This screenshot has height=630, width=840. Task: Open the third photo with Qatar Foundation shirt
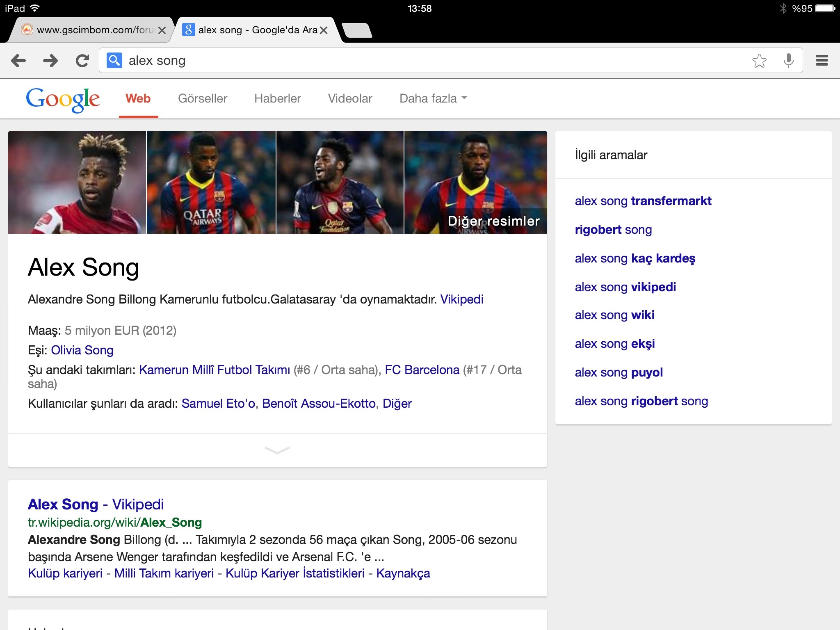(x=340, y=183)
